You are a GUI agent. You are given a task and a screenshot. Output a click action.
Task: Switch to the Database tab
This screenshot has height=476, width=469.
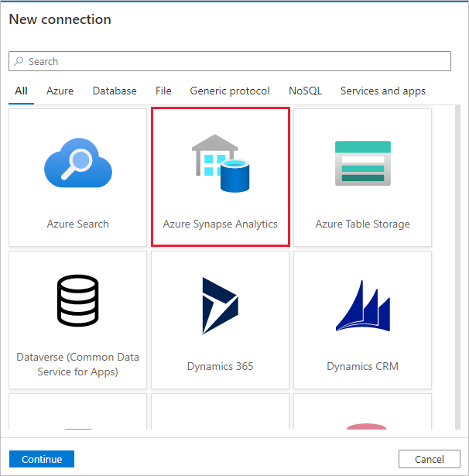tap(115, 91)
